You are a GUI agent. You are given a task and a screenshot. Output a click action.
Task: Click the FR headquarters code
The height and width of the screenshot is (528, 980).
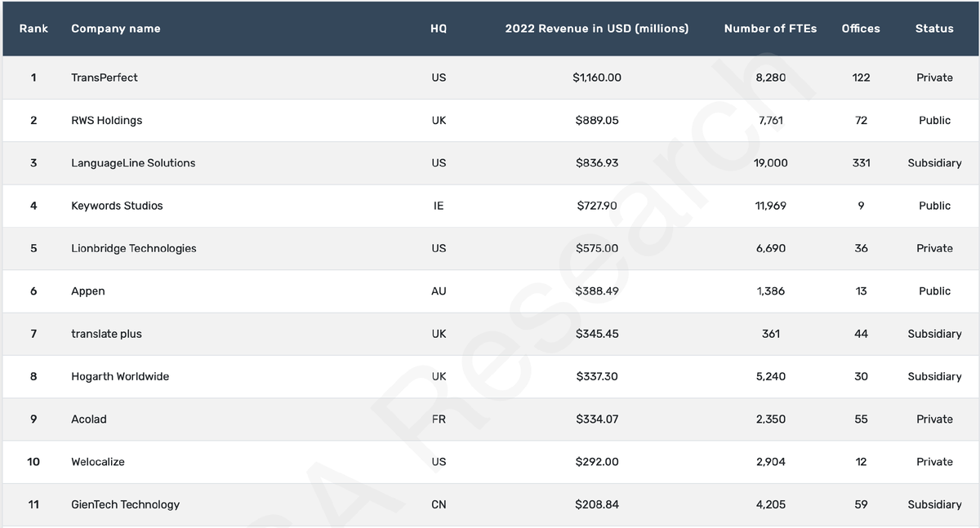(x=439, y=419)
